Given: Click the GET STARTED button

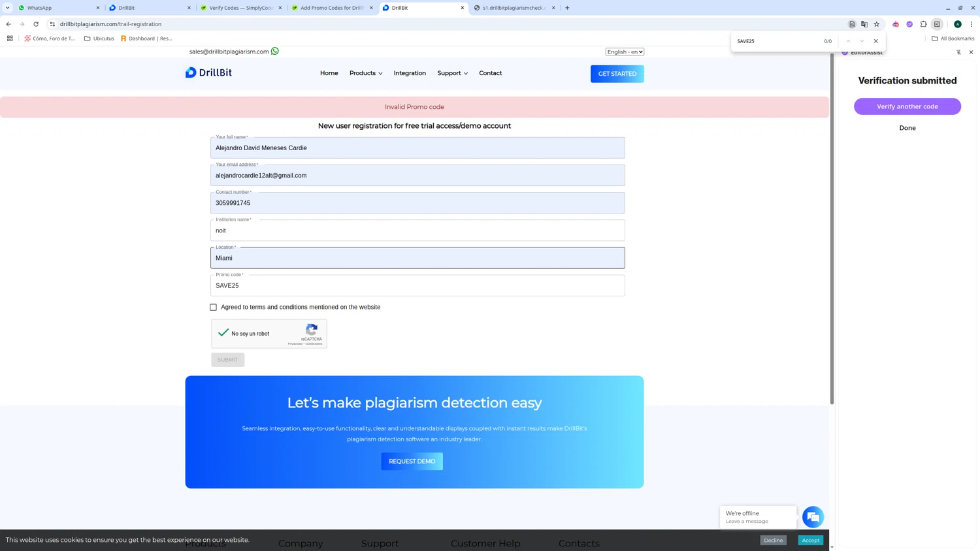Looking at the screenshot, I should 617,74.
